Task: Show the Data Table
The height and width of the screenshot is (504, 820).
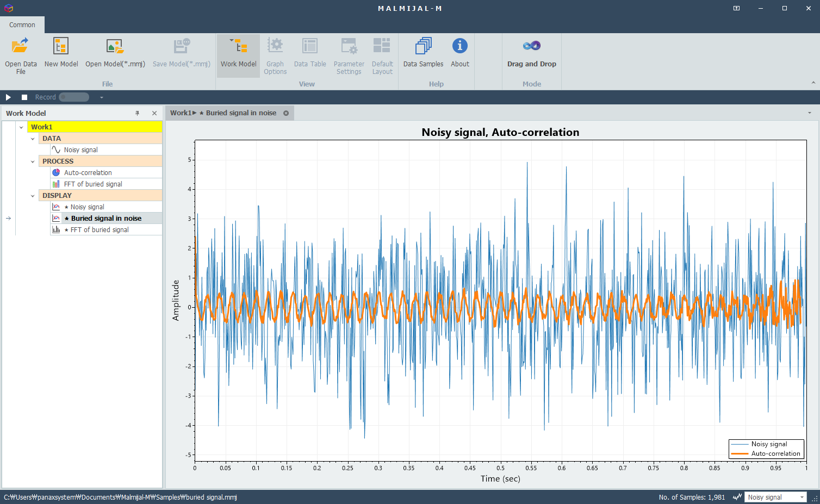Action: click(x=310, y=53)
